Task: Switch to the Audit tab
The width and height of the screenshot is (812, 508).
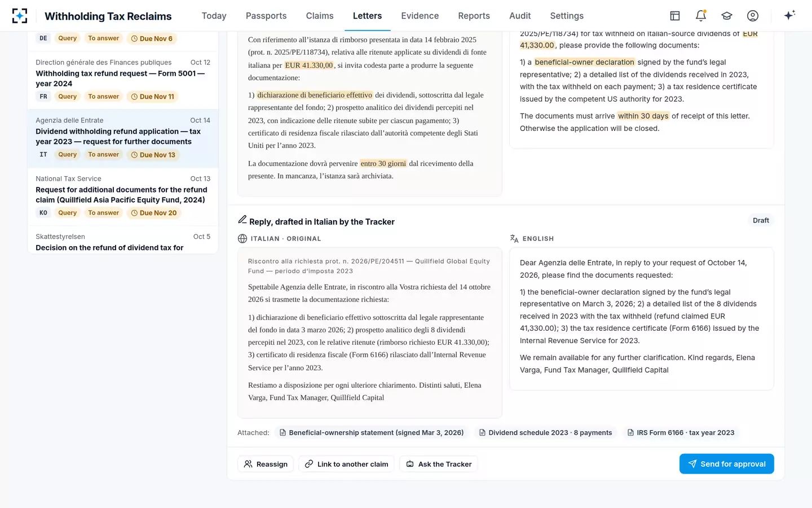Action: coord(520,16)
